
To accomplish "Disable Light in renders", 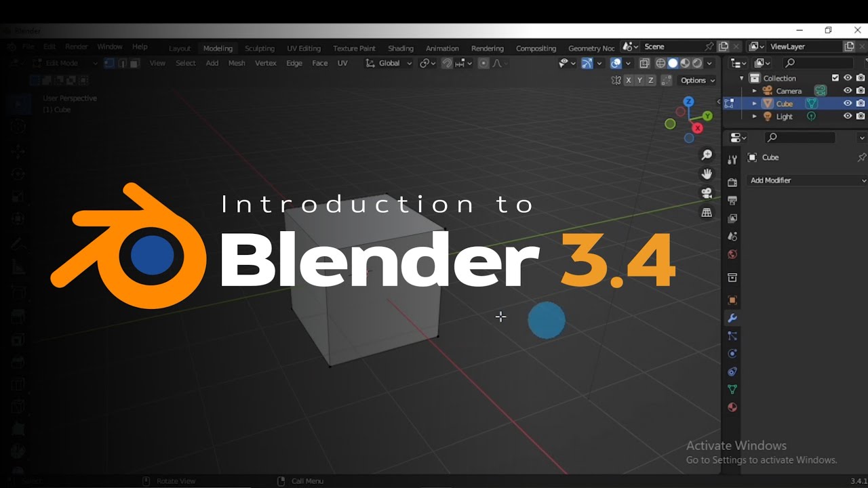I will point(861,117).
